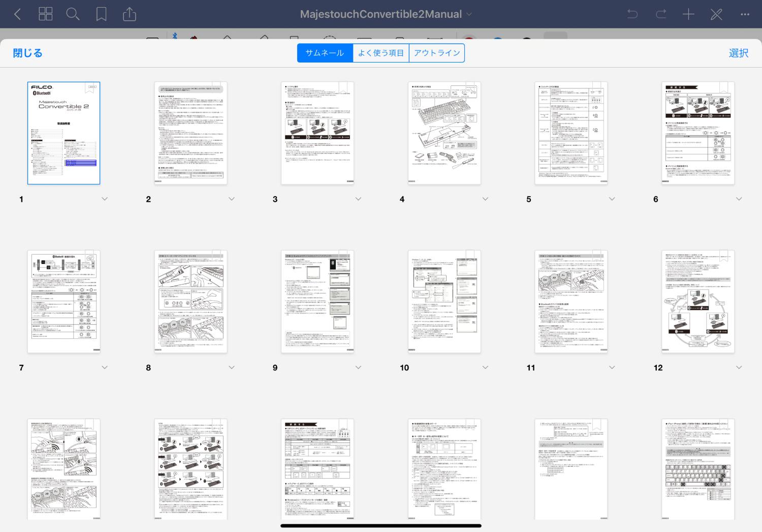The image size is (762, 532).
Task: Toggle bookmark ribbon on page 3 thumbnail
Action: 344,87
